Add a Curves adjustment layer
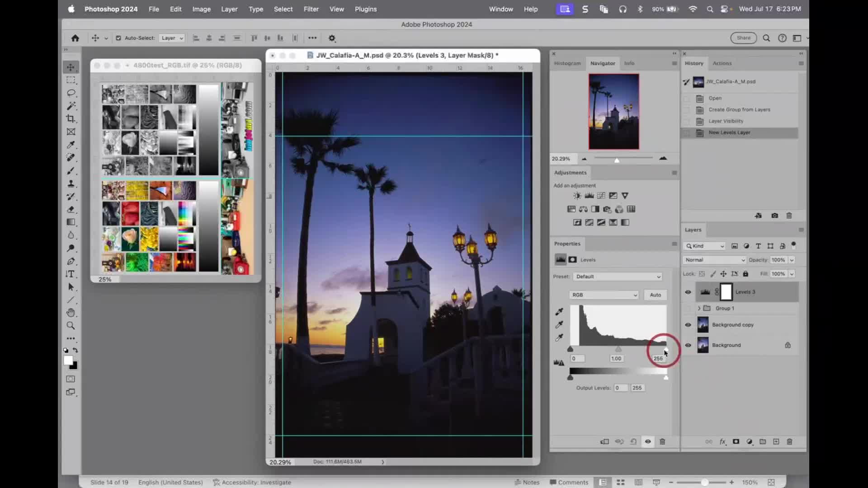The image size is (868, 488). point(601,195)
